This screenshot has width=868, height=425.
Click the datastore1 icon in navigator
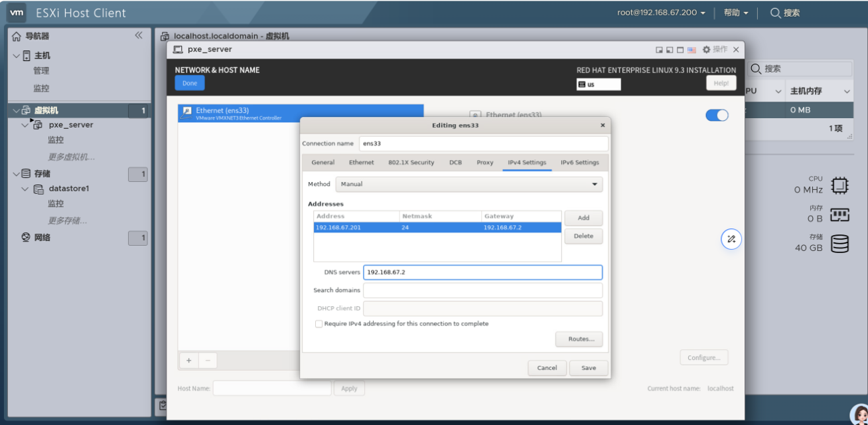click(x=38, y=189)
